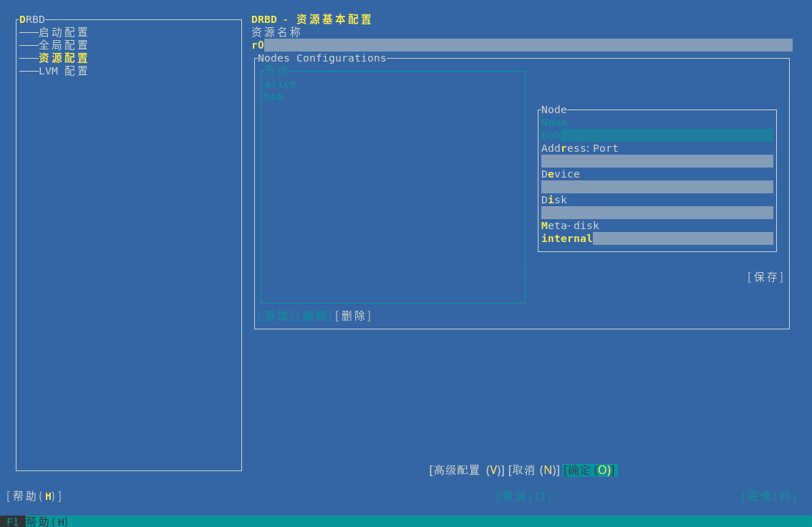The image size is (812, 527).
Task: Open 帮助(H) at bottom left
Action: (34, 496)
